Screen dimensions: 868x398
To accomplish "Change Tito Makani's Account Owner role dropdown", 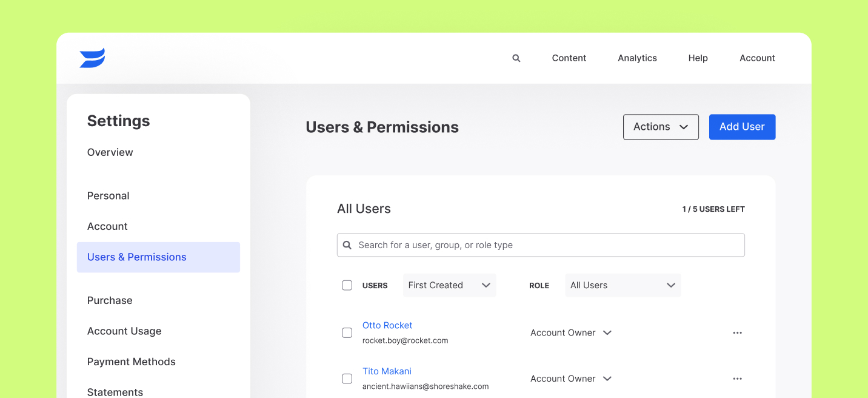I will click(570, 378).
